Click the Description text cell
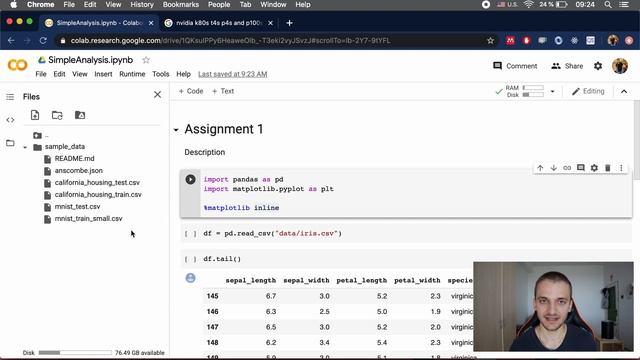The image size is (640, 360). (x=204, y=152)
